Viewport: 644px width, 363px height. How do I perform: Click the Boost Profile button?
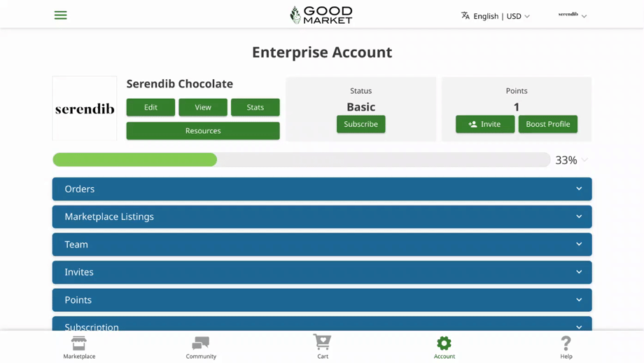click(547, 124)
